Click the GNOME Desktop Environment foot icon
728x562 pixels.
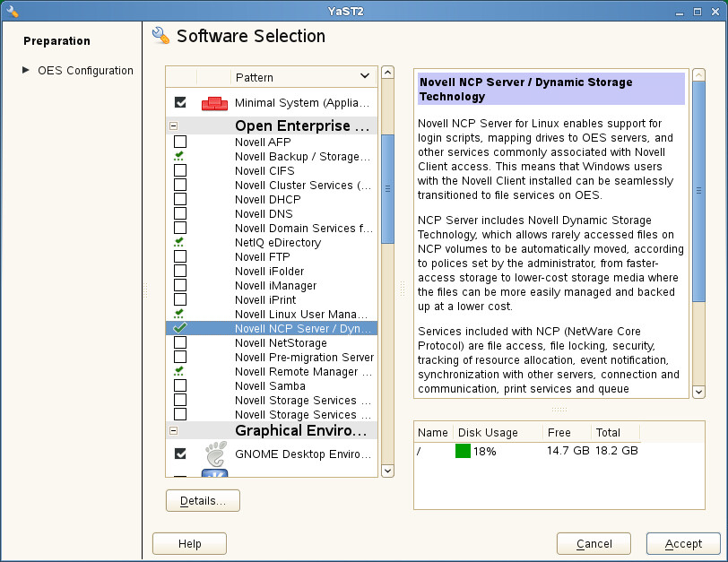[214, 453]
